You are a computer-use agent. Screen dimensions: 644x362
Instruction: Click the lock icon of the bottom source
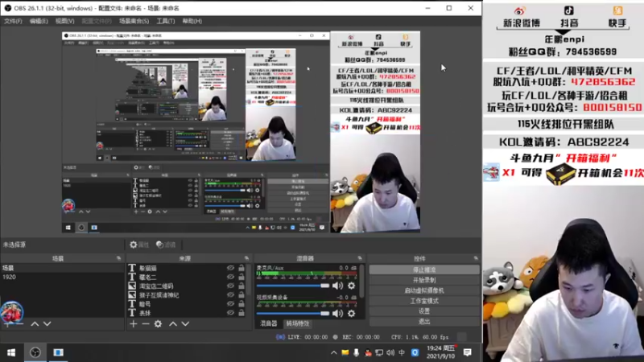click(242, 313)
